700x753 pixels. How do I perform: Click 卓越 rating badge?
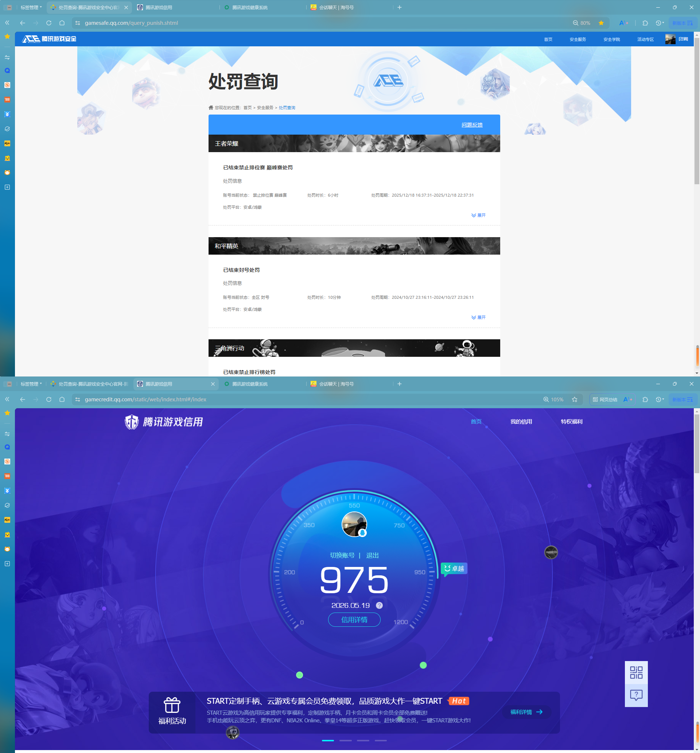tap(454, 568)
